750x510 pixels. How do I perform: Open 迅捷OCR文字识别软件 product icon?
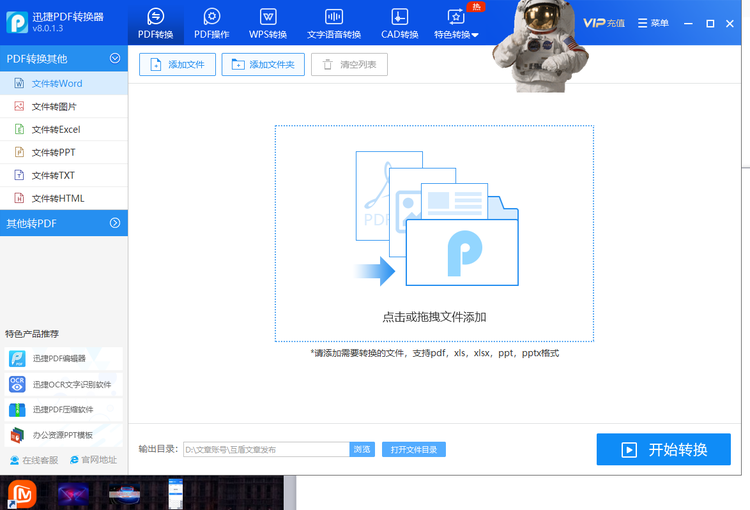click(17, 384)
